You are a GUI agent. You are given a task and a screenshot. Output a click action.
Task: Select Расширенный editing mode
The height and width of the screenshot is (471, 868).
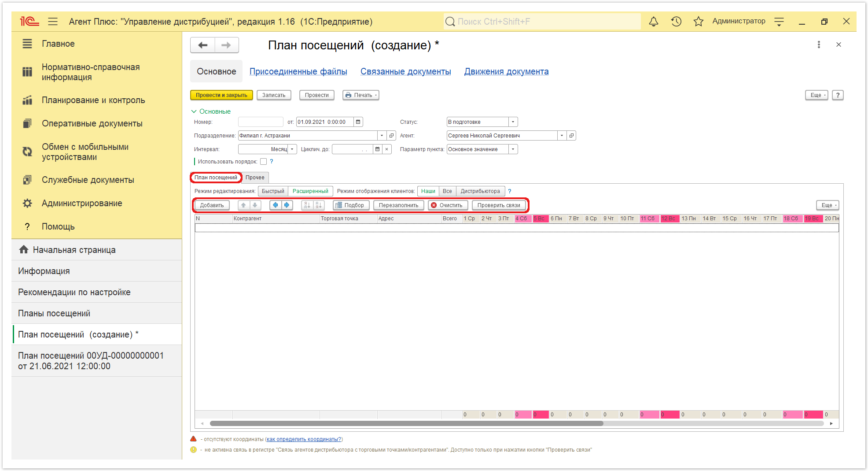click(310, 191)
